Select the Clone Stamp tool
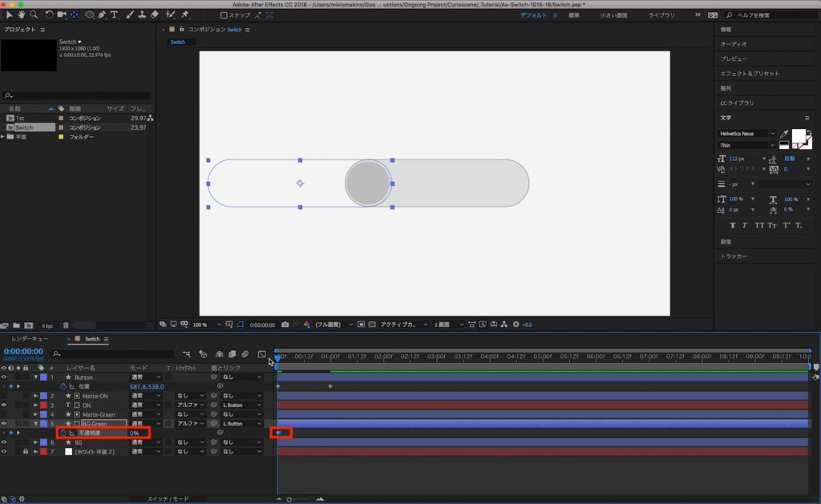The width and height of the screenshot is (821, 504). click(x=142, y=14)
